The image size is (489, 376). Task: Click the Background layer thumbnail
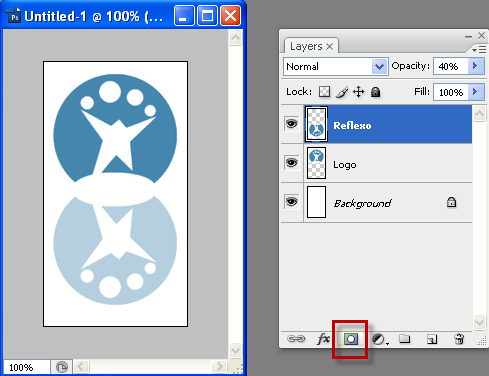click(316, 202)
